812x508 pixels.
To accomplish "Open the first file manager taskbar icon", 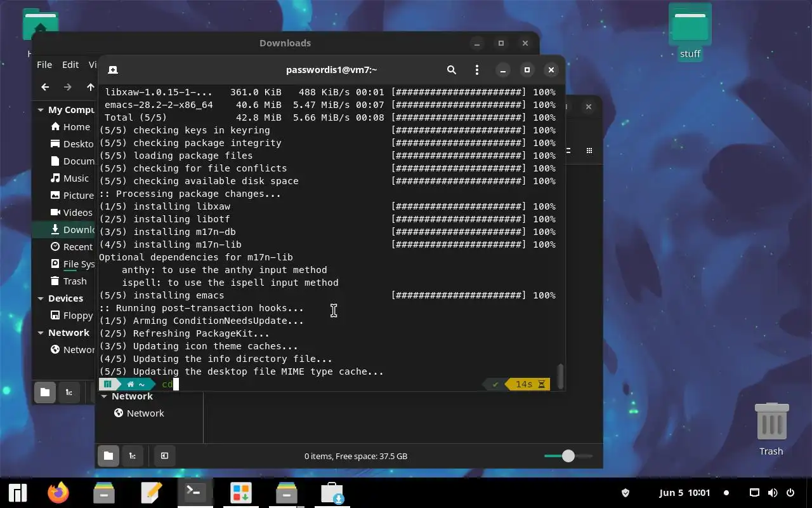I will pyautogui.click(x=104, y=493).
